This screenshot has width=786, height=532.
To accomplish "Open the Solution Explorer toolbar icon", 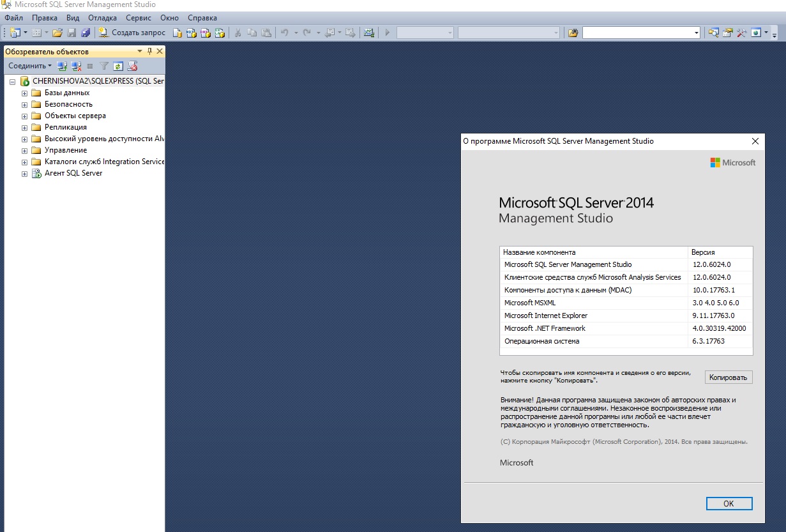I will point(714,33).
